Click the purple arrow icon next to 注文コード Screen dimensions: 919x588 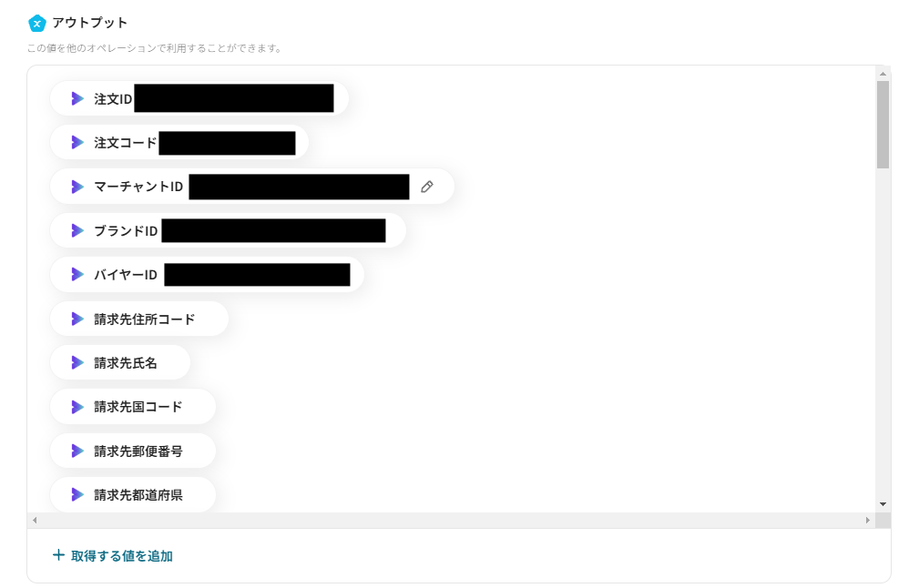[77, 142]
